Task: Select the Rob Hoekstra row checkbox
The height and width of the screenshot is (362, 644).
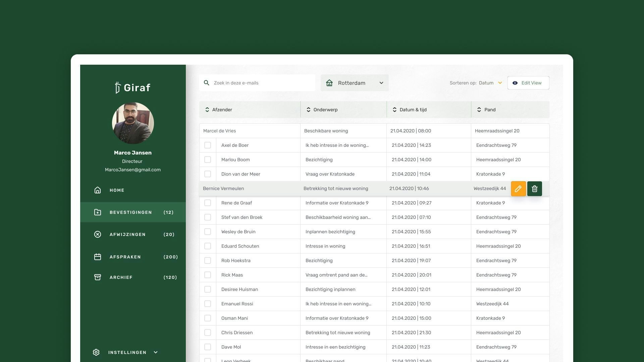Action: coord(208,260)
